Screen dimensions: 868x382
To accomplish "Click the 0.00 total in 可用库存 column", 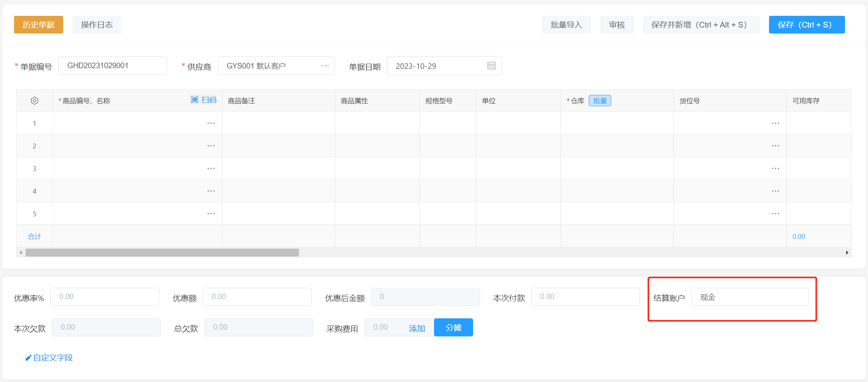I will coord(799,237).
